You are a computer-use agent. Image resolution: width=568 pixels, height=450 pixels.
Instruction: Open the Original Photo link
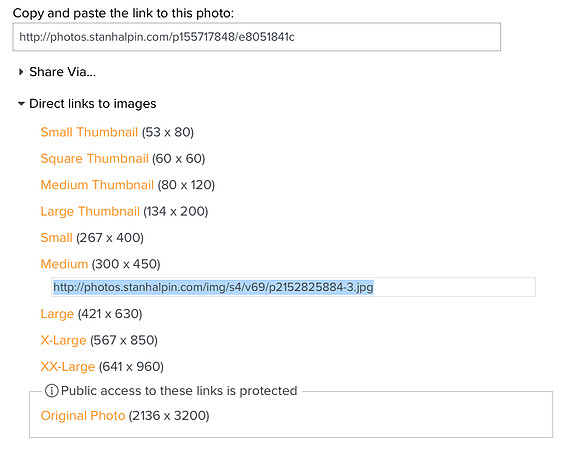pos(83,416)
